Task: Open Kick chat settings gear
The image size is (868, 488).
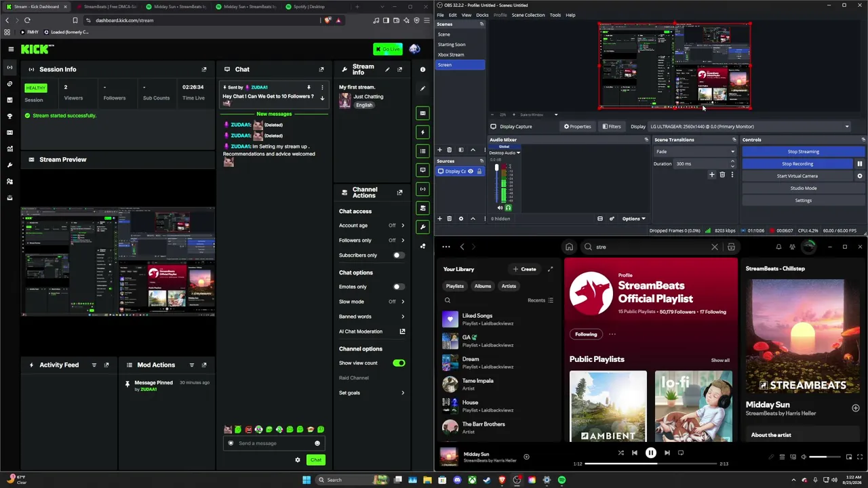Action: (x=297, y=460)
